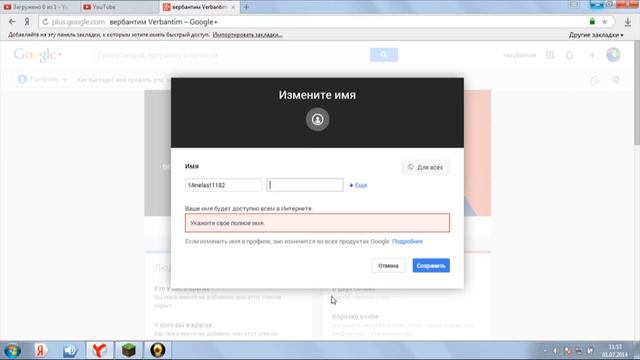Open the speaker app in the taskbar
640x360 pixels.
70,350
